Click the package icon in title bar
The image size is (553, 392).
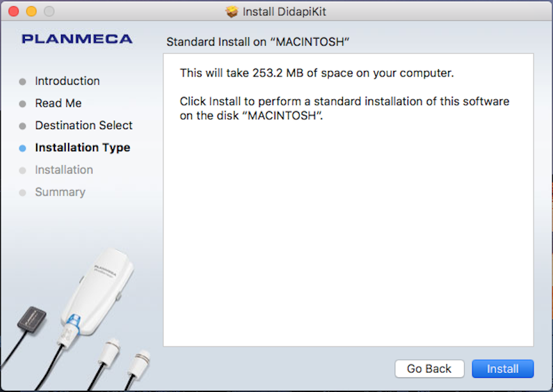[x=232, y=12]
